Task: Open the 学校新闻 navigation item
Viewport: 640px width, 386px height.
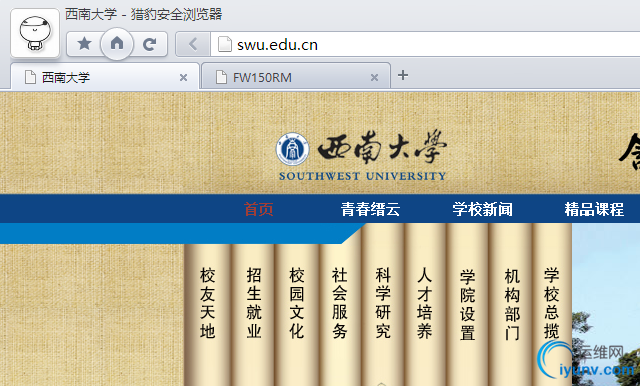Action: point(482,209)
